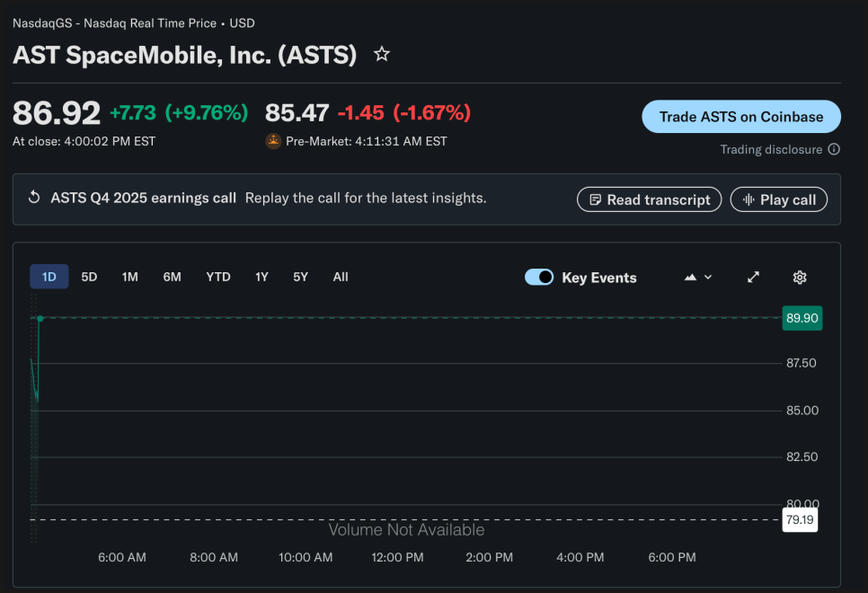Screen dimensions: 868x593
Task: Click the Trading disclosure info icon
Action: 834,149
